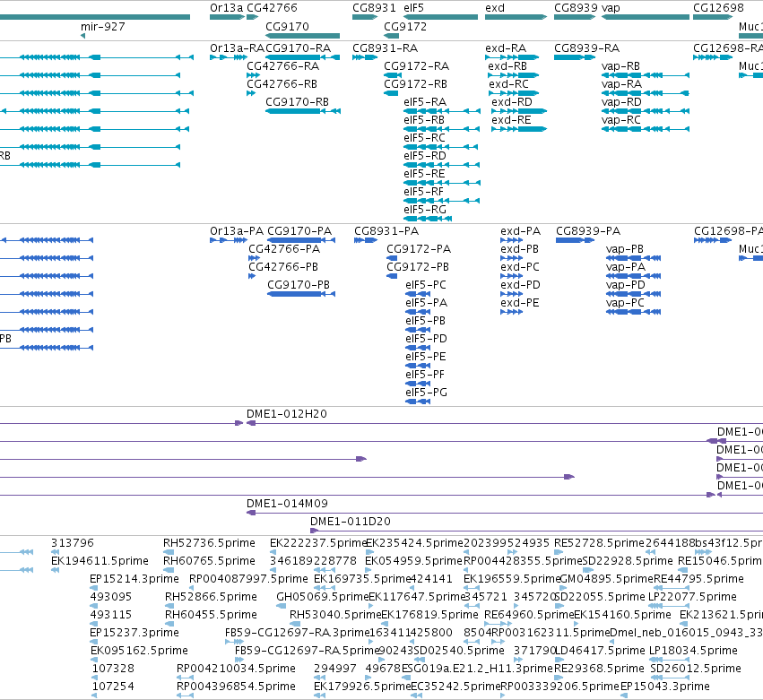Click the CG9172-RB transcript label
763x700 pixels.
click(x=415, y=84)
